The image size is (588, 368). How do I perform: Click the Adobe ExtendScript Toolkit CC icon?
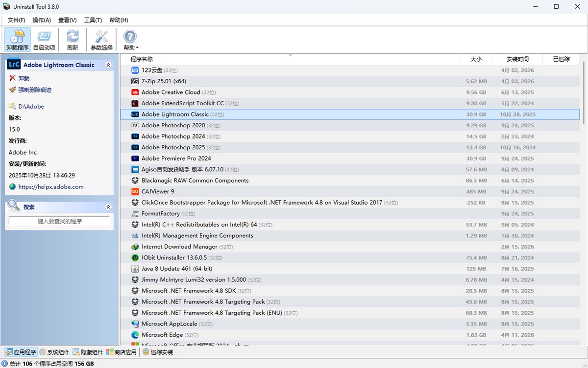(135, 103)
